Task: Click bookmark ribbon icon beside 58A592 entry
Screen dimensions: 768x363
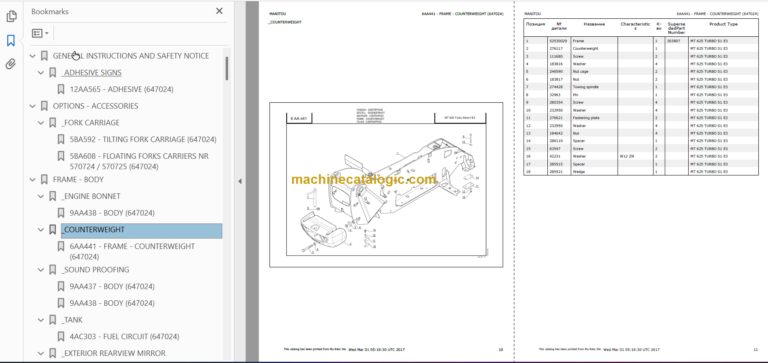Action: [x=61, y=139]
